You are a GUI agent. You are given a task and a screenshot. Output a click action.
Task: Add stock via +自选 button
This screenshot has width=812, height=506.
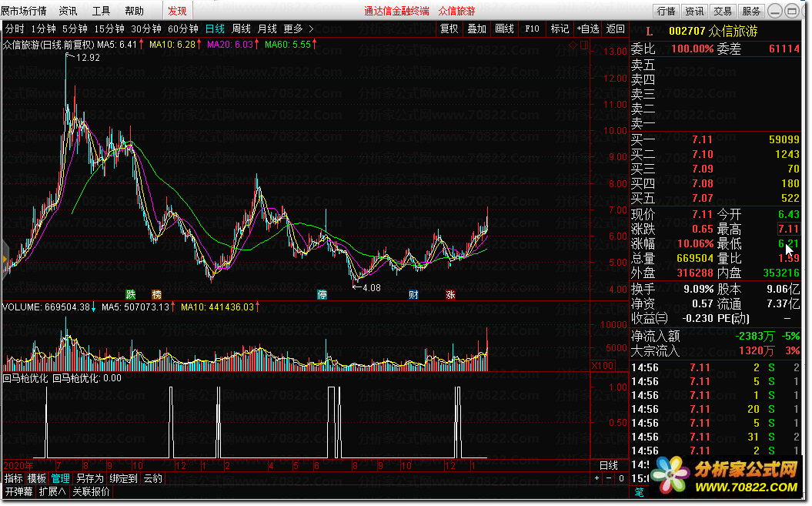pos(588,29)
